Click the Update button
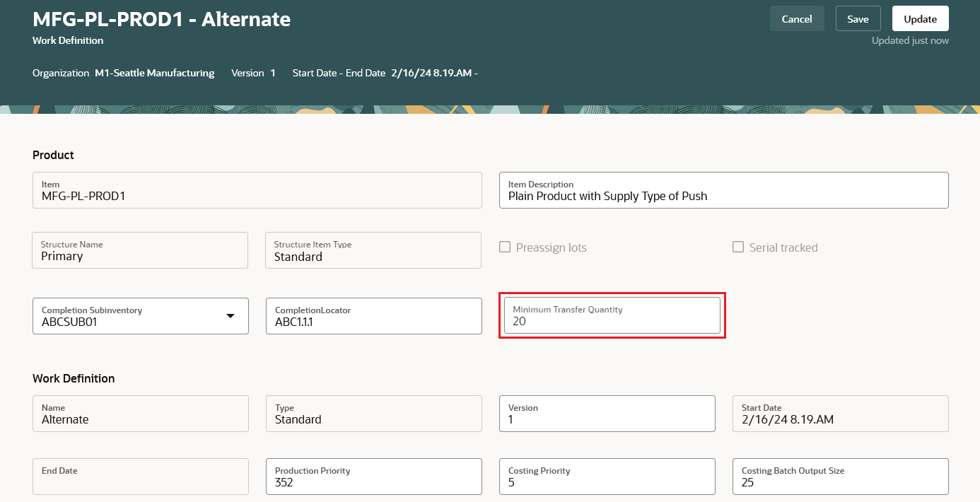 920,19
